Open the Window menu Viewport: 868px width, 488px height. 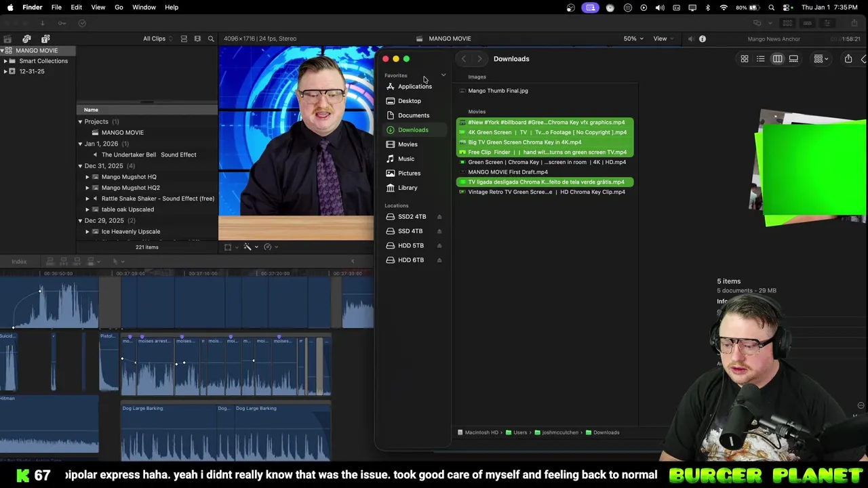(x=144, y=7)
